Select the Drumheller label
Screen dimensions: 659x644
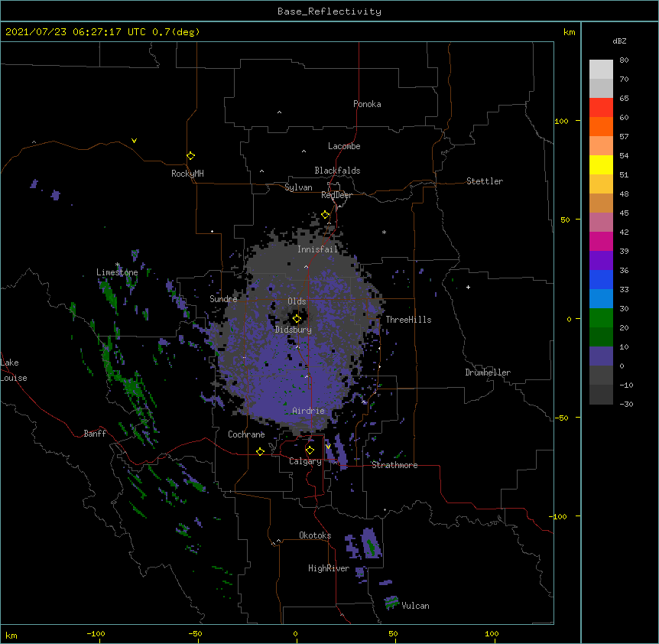tap(488, 372)
